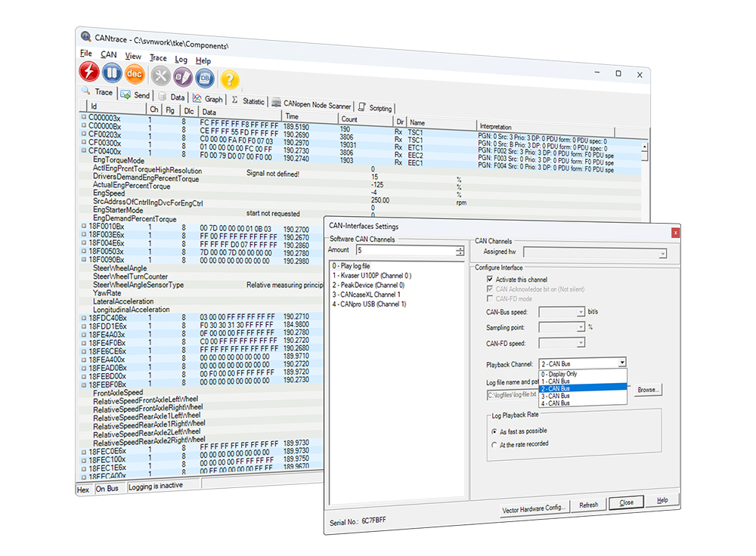
Task: Pick '0 - Display Only' from dropdown list
Action: coord(559,373)
